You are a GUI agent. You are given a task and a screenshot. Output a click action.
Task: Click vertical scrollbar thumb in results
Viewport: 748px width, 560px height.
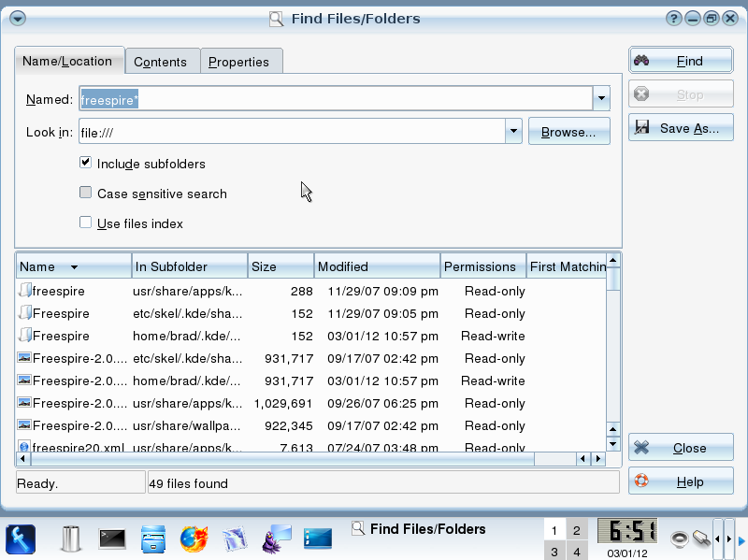tap(613, 279)
